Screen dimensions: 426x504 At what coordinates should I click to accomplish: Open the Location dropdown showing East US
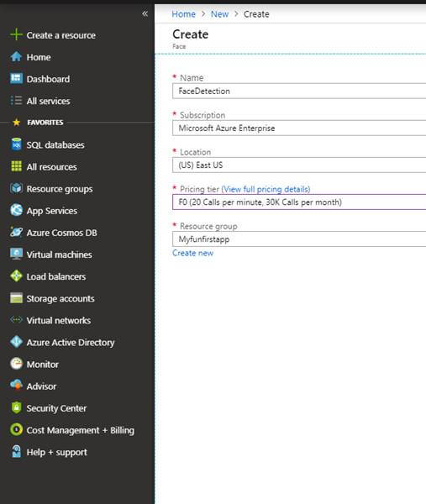pyautogui.click(x=299, y=165)
